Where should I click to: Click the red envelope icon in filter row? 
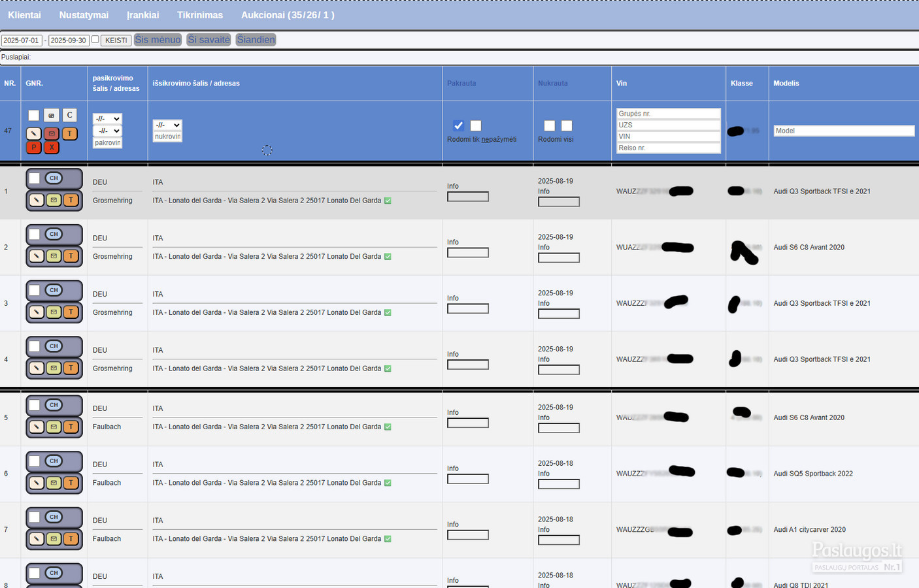[x=52, y=133]
